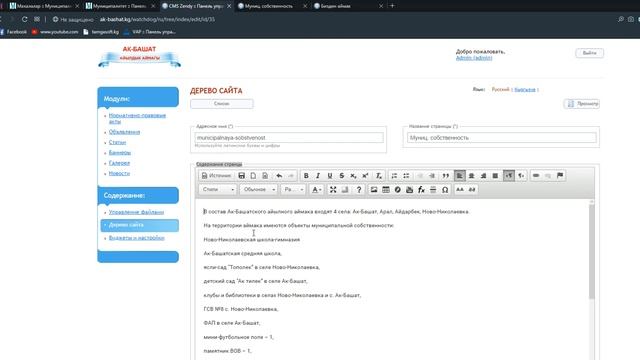Click the Insert Image icon

click(374, 190)
